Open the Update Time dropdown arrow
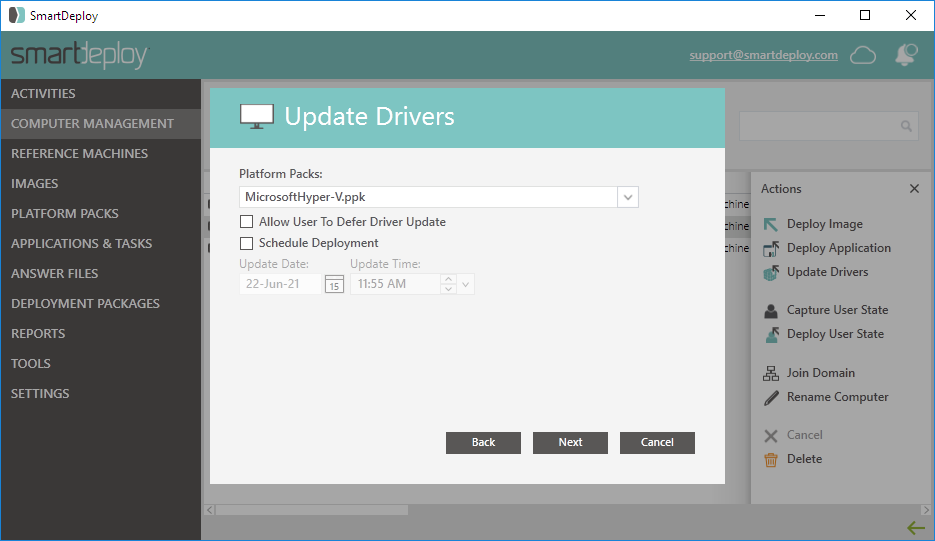The image size is (935, 541). coord(466,285)
